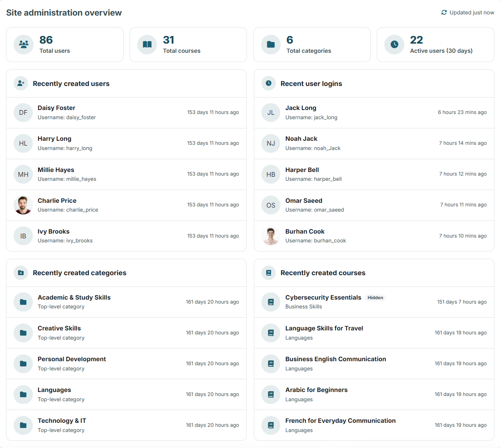Click the Recently created categories header icon
Viewport: 500px width, 448px height.
coord(21,273)
